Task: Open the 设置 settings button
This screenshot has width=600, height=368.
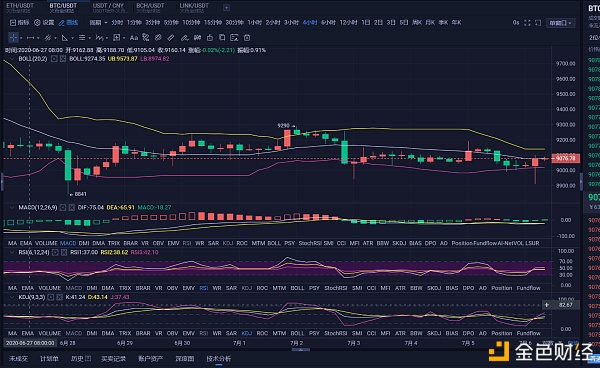Action: click(44, 23)
